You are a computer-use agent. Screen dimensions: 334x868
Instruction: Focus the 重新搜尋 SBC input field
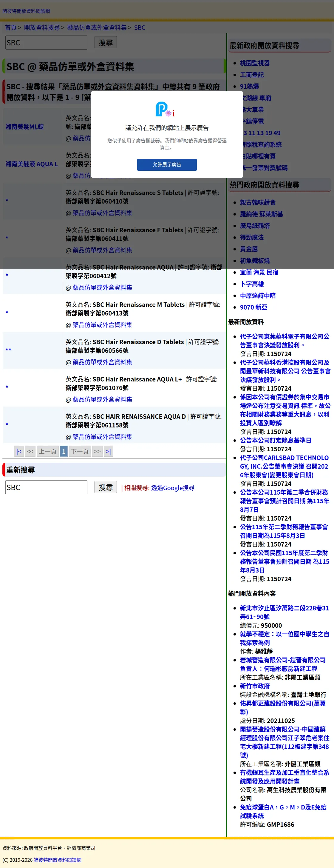click(46, 487)
